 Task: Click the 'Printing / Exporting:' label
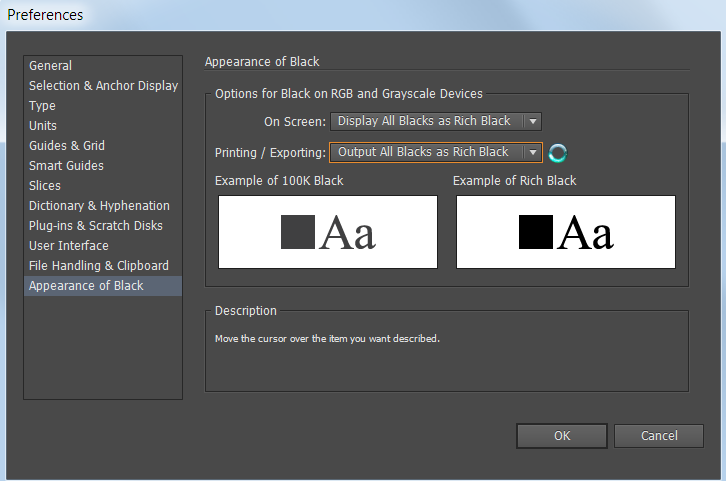click(x=270, y=153)
